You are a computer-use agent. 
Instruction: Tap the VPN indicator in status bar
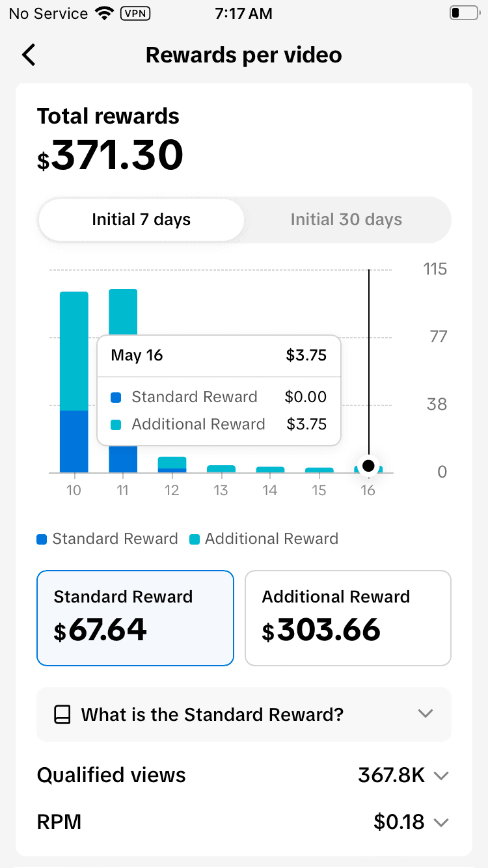[136, 13]
